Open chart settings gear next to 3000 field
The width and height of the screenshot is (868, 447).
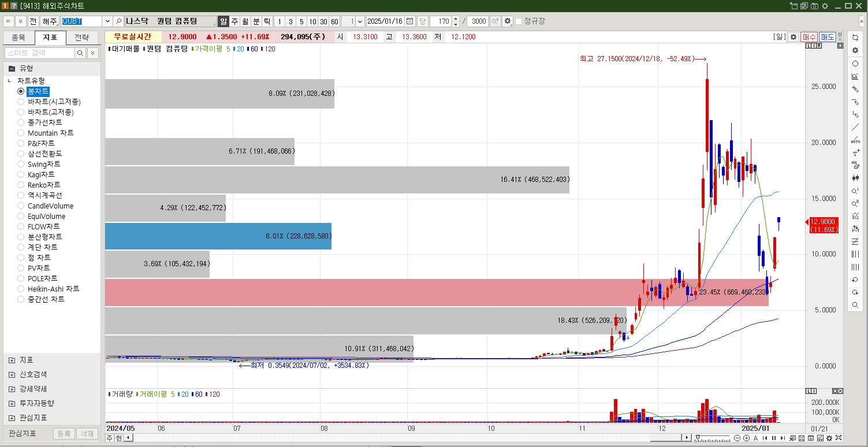508,21
